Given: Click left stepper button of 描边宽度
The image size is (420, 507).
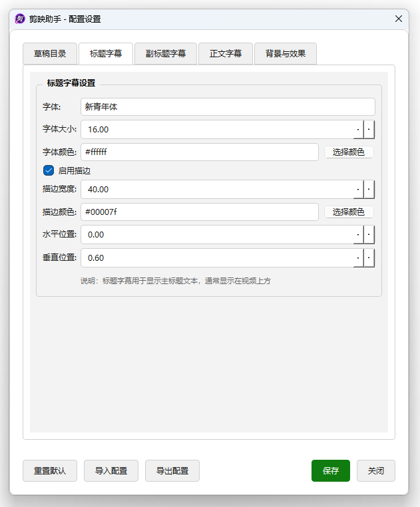Looking at the screenshot, I should coord(358,190).
